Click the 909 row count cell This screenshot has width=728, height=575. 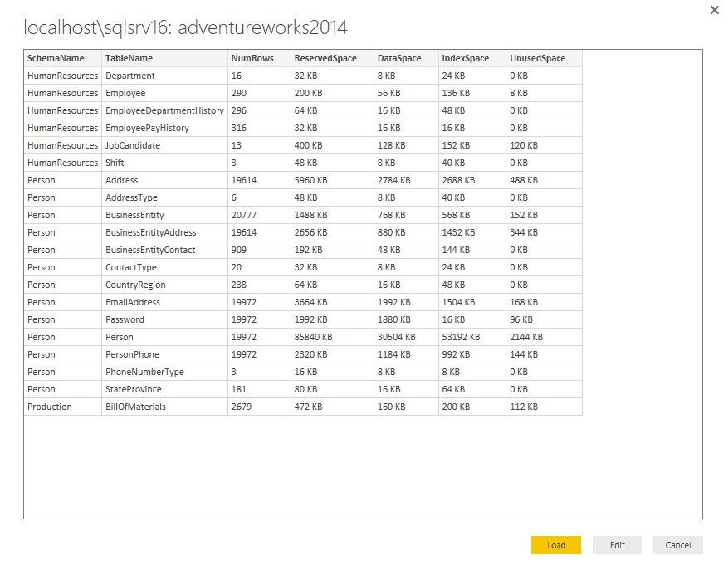click(x=260, y=250)
